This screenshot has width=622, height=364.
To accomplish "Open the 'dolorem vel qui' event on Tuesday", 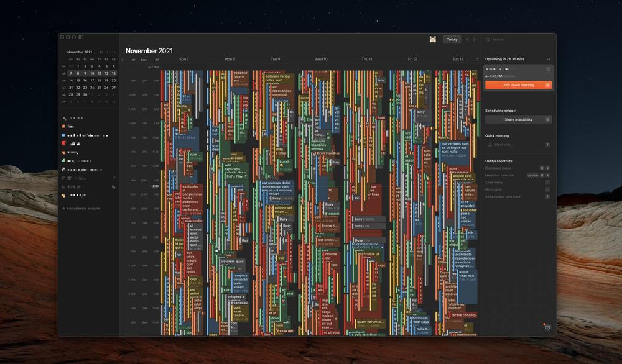I will (277, 78).
